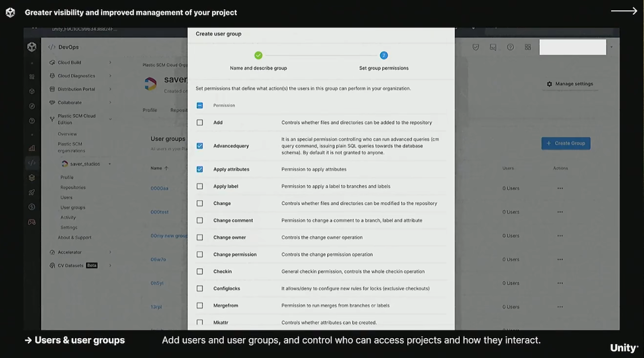Click the question mark icon in left rail
This screenshot has height=358, width=644.
tap(32, 121)
